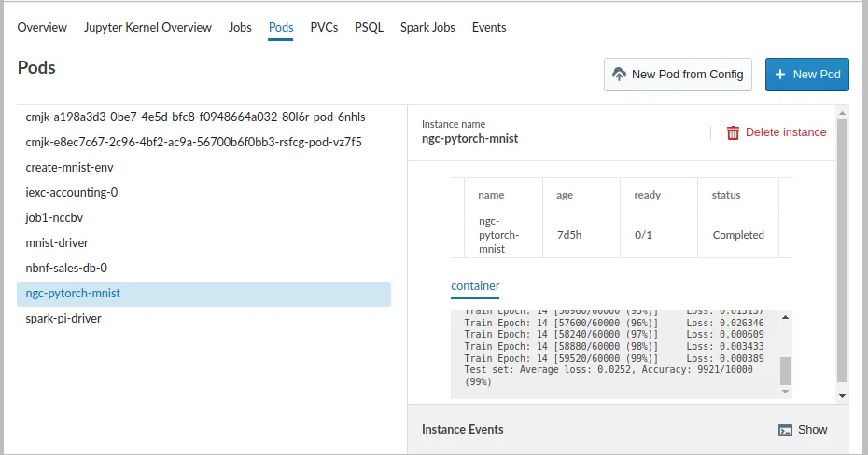Click details panel scrollbar down arrow

pyautogui.click(x=842, y=396)
